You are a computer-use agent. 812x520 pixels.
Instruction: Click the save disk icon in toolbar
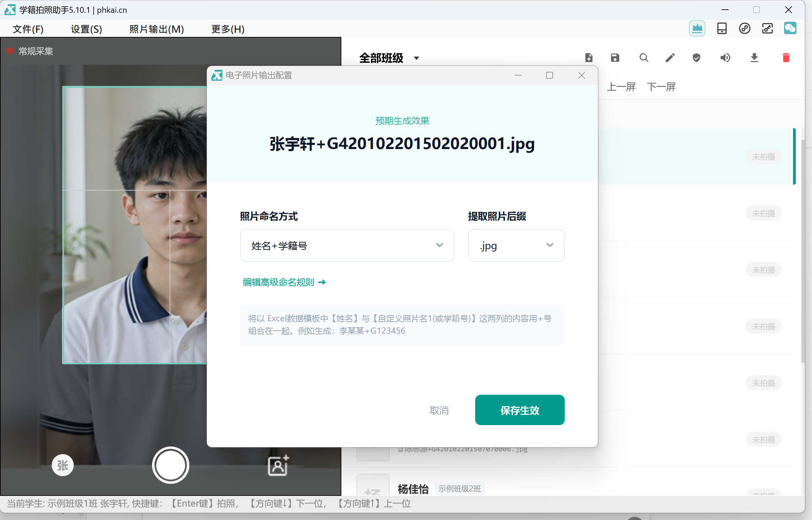615,58
